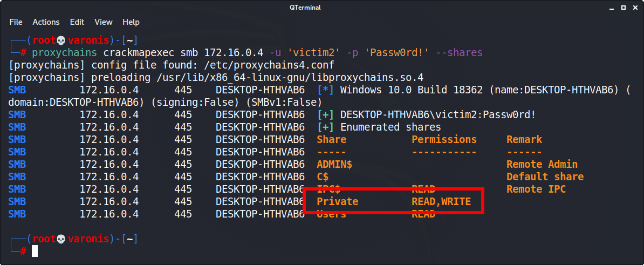The image size is (644, 265).
Task: Open the View menu
Action: (x=103, y=22)
